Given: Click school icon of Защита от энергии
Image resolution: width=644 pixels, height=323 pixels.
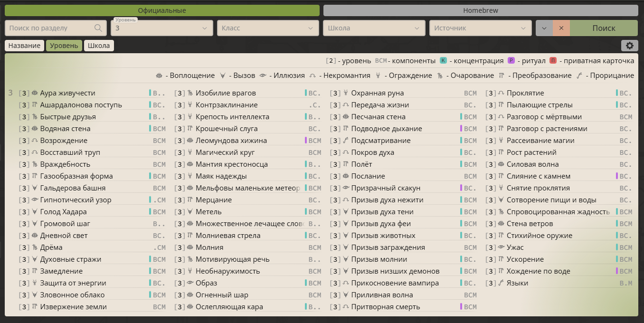Looking at the screenshot, I should 35,283.
